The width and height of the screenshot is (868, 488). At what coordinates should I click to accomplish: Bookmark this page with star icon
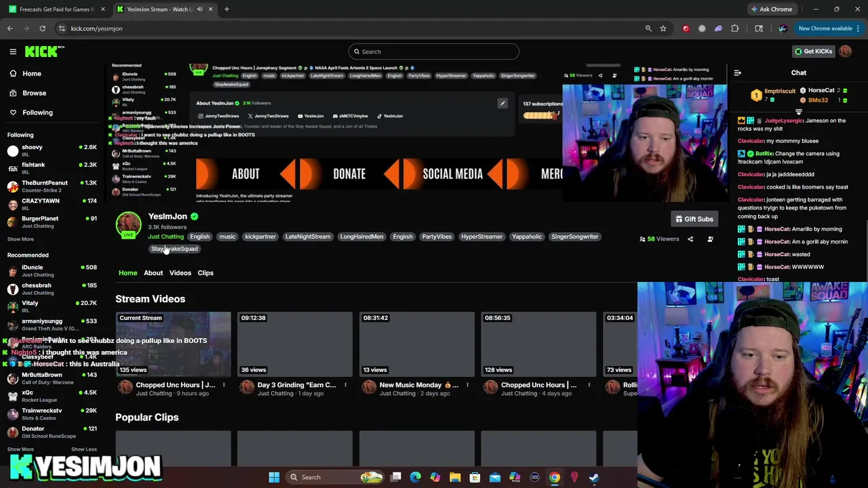tap(663, 28)
